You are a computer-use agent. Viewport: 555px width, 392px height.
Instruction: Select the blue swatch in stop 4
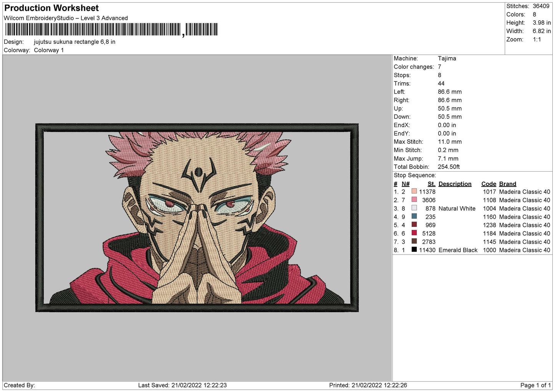click(x=414, y=217)
